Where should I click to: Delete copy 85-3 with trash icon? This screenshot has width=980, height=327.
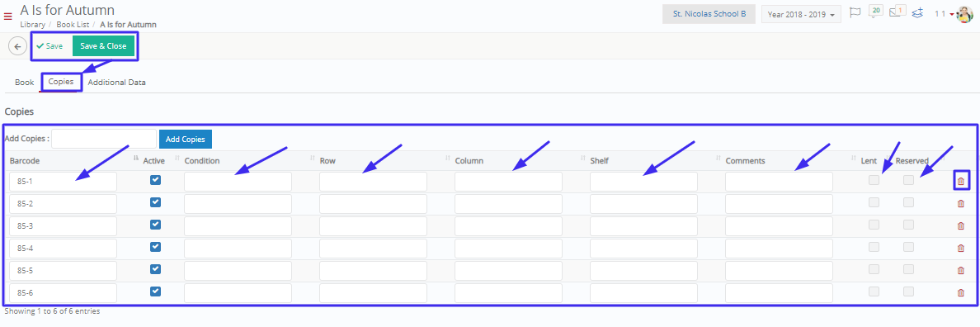coord(961,225)
